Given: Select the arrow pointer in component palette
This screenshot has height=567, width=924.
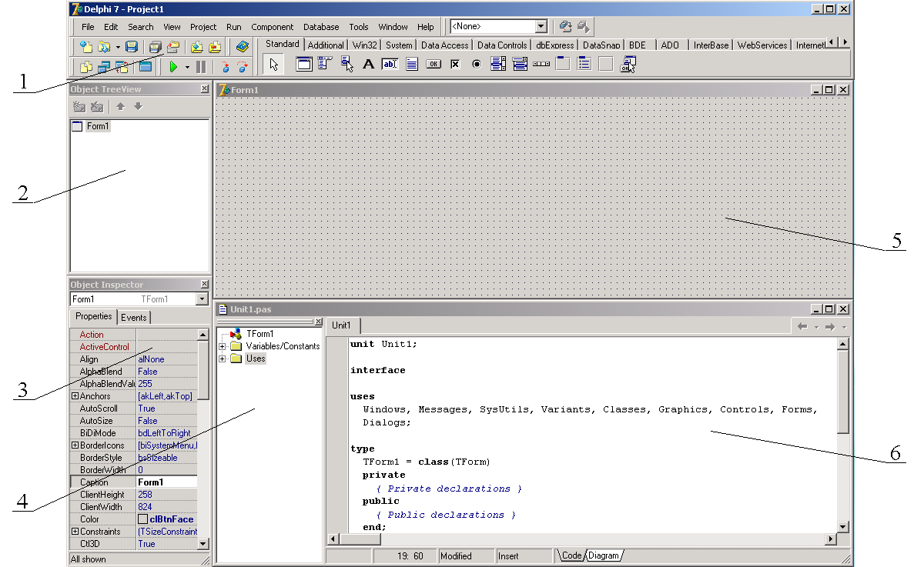Looking at the screenshot, I should tap(273, 65).
